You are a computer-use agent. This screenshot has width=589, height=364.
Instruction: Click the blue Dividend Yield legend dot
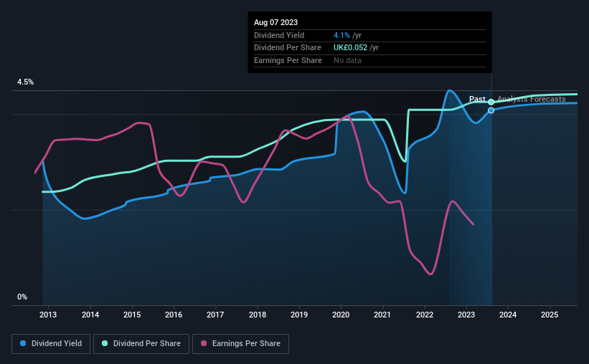click(x=23, y=343)
